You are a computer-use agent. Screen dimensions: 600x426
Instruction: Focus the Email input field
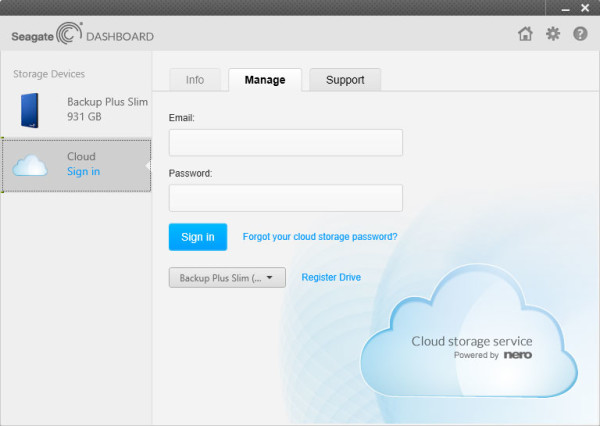point(286,142)
